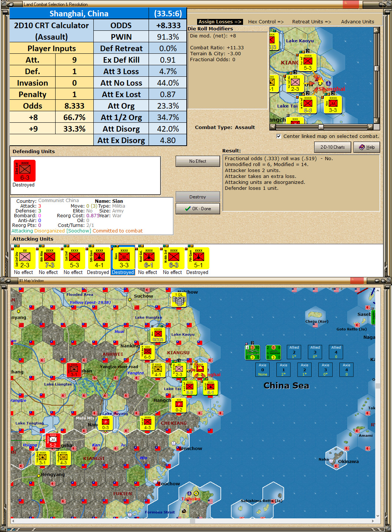Click the Allied 4 sea box
Screen dimensions: 392x532
click(x=336, y=352)
